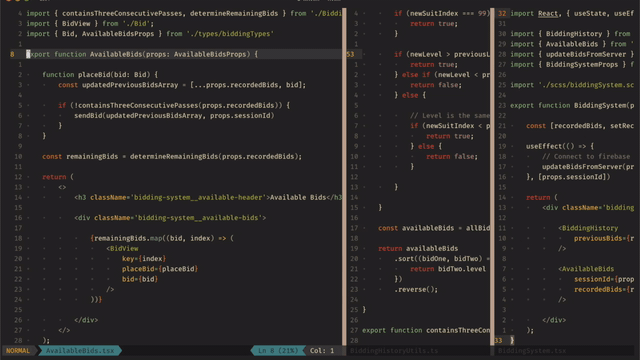Click the '<BiddingHistory' JSX tag
The image size is (640, 360).
[x=588, y=228]
